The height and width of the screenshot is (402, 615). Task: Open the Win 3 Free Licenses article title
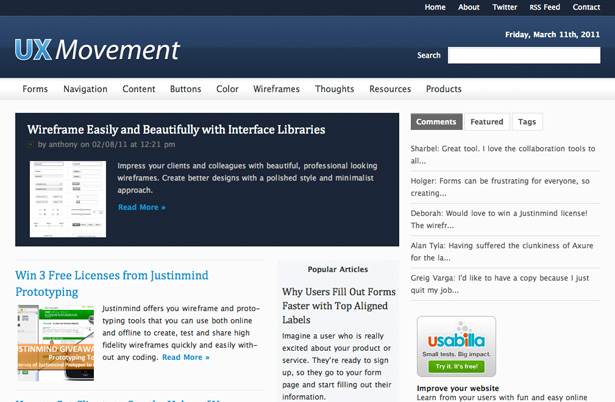(x=112, y=283)
